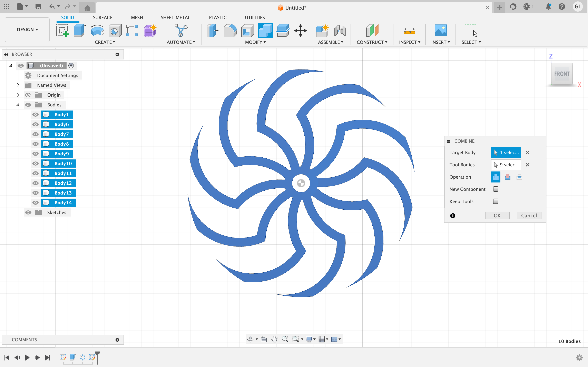Viewport: 588px width, 367px height.
Task: Open the DESIGN workspace dropdown
Action: coord(27,30)
